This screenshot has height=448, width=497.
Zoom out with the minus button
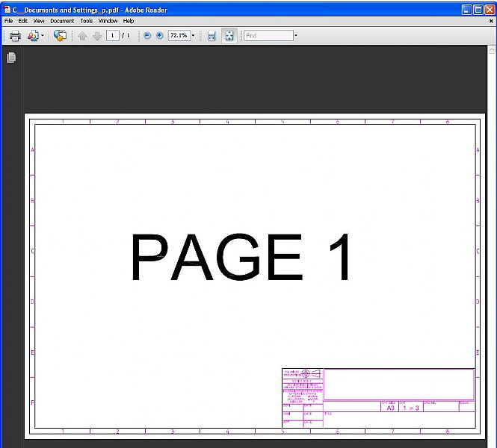[147, 35]
